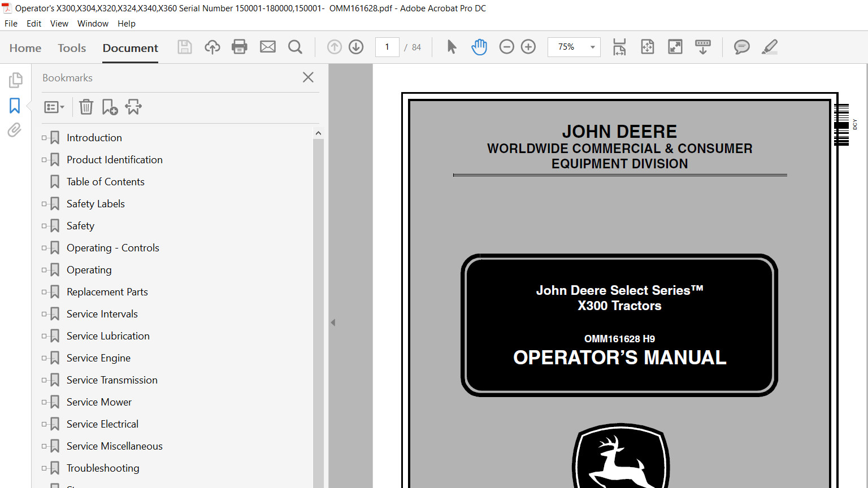
Task: Jump to Service Transmission bookmark
Action: [112, 380]
